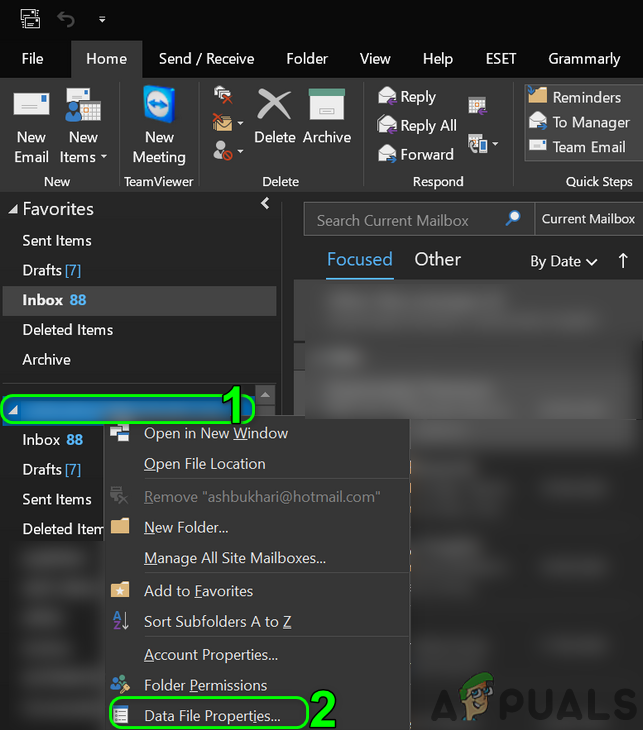Choose Data File Properties...
This screenshot has height=730, width=643.
(258, 716)
